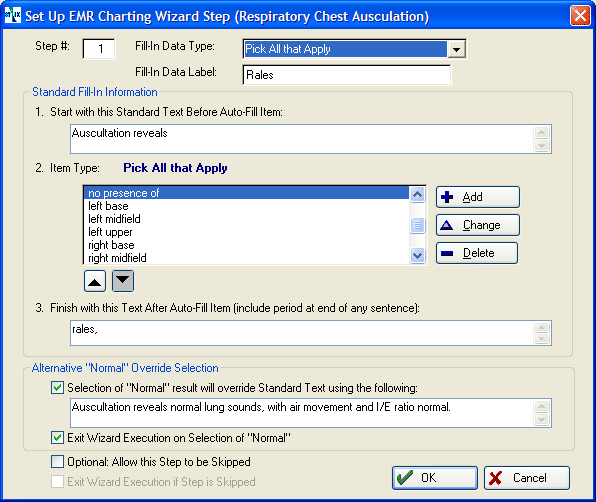
Task: Click the "Auscultation reveals" standard text box
Action: tap(302, 139)
